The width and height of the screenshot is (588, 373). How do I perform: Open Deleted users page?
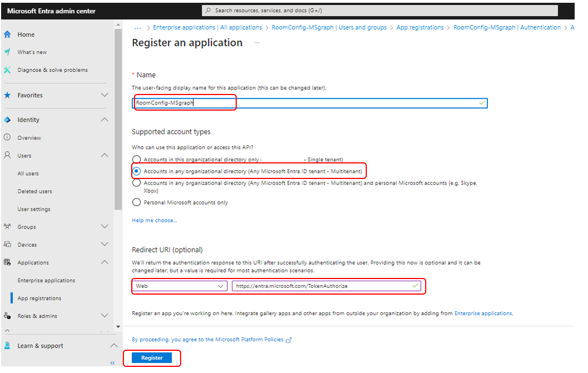click(x=35, y=191)
